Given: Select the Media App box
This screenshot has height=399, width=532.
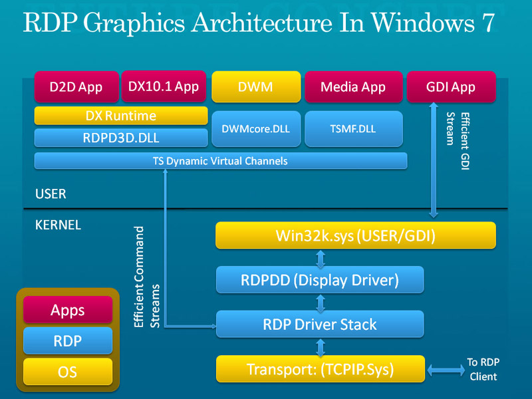Looking at the screenshot, I should pos(354,87).
